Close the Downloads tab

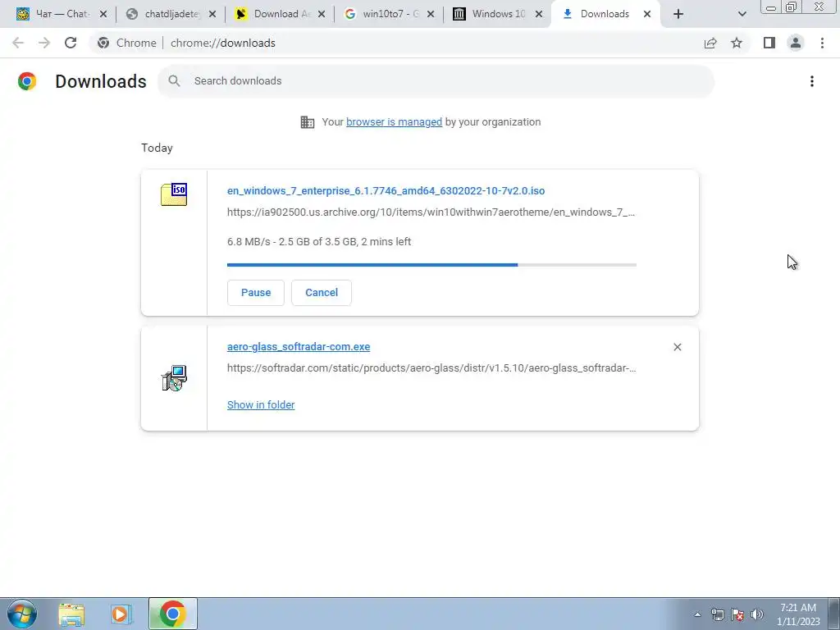pyautogui.click(x=647, y=15)
